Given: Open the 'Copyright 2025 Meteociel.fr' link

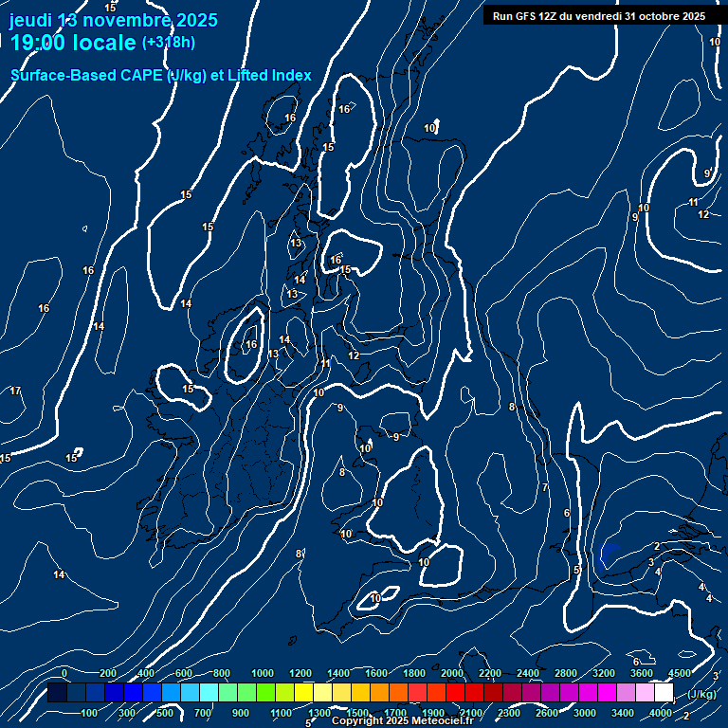Looking at the screenshot, I should point(401,720).
